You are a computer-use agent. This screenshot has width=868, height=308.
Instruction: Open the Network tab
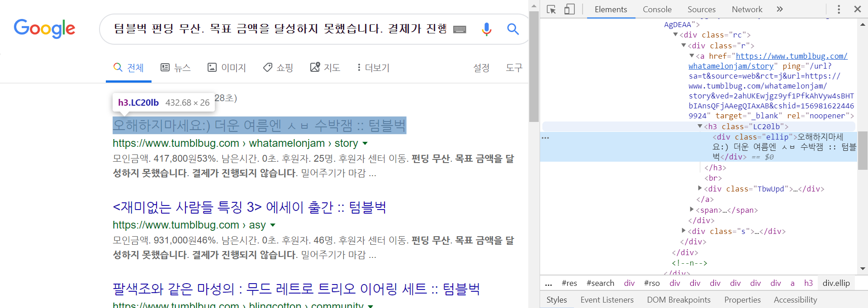[747, 9]
